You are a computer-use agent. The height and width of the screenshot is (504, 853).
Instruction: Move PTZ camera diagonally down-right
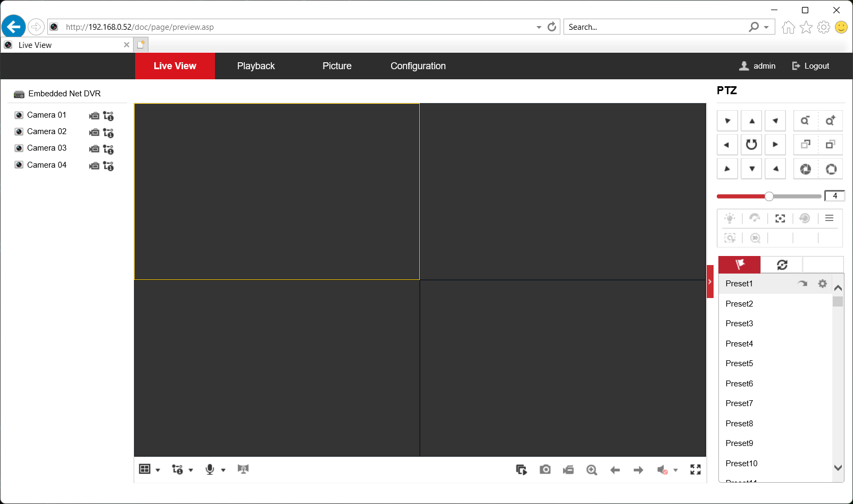(x=775, y=169)
